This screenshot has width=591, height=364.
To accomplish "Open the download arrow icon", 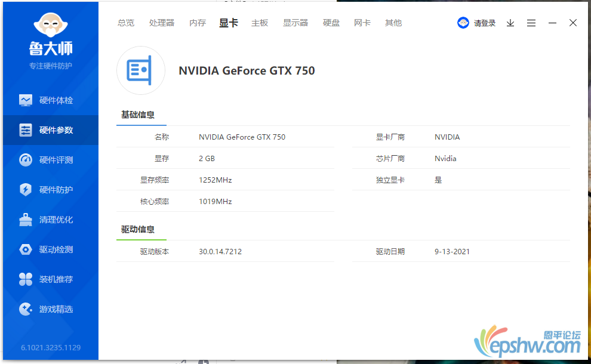I will 510,23.
